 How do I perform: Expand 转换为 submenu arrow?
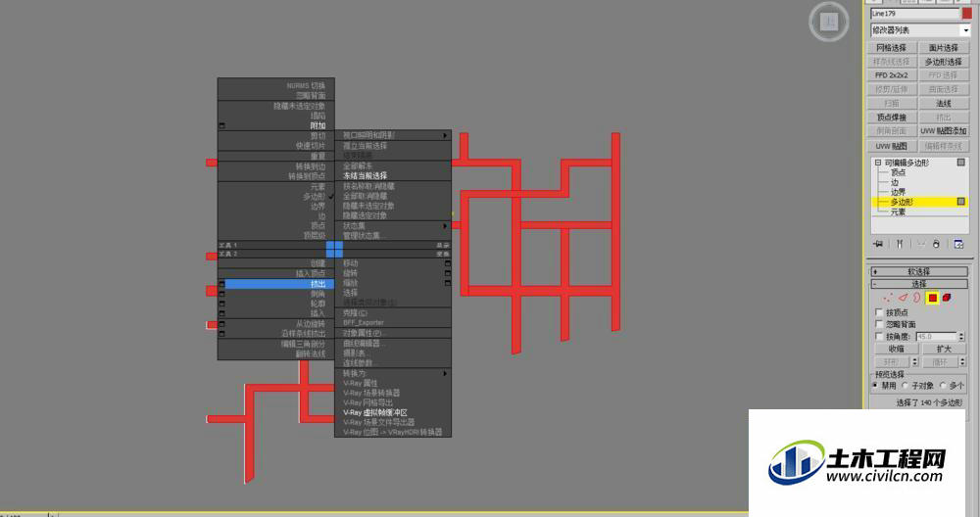445,373
